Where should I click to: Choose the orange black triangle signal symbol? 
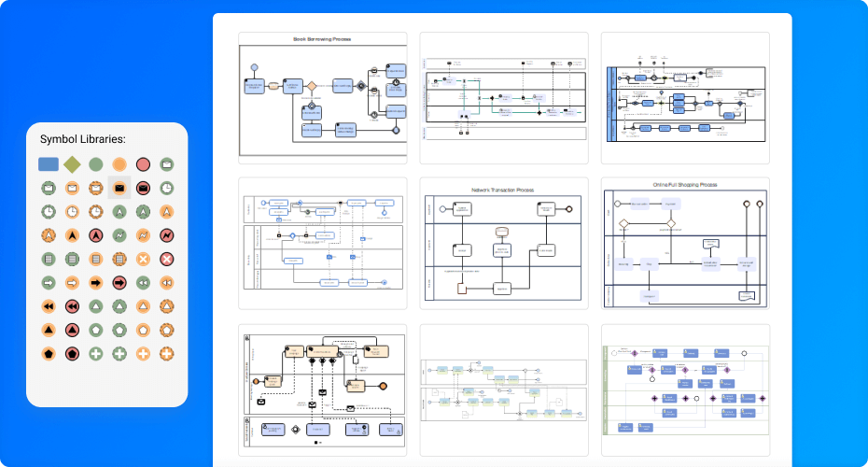pos(49,330)
